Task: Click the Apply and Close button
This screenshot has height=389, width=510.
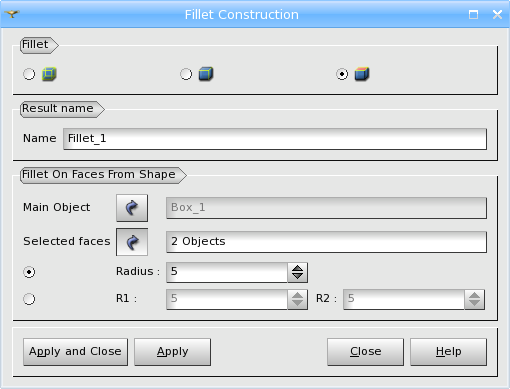Action: tap(75, 352)
